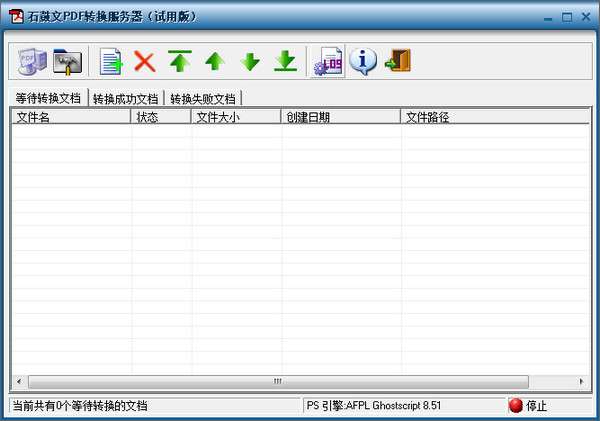Open the folder settings wrench icon

(67, 62)
